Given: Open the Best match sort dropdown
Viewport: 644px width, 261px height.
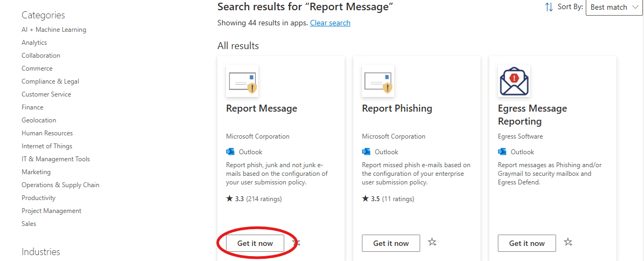Looking at the screenshot, I should pyautogui.click(x=614, y=8).
